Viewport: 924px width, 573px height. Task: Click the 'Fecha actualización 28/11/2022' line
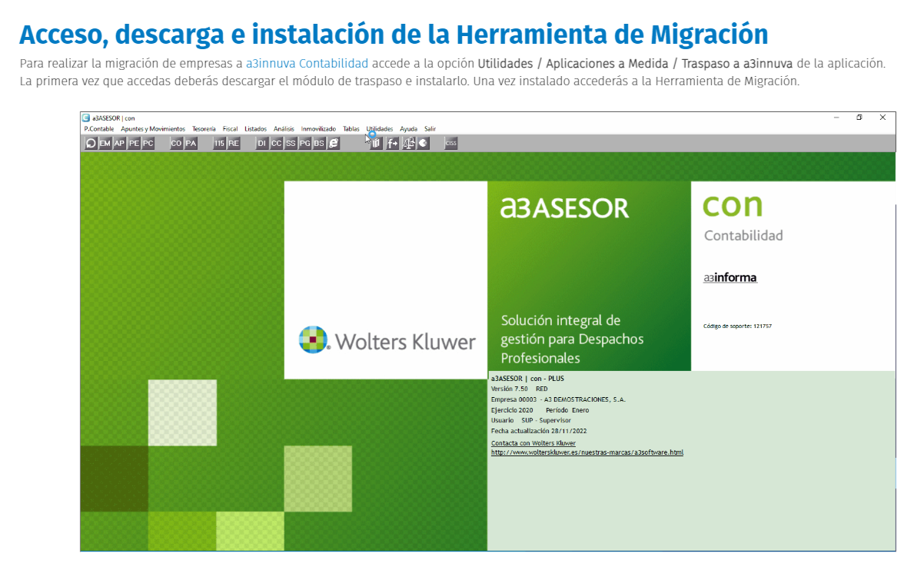(x=539, y=431)
